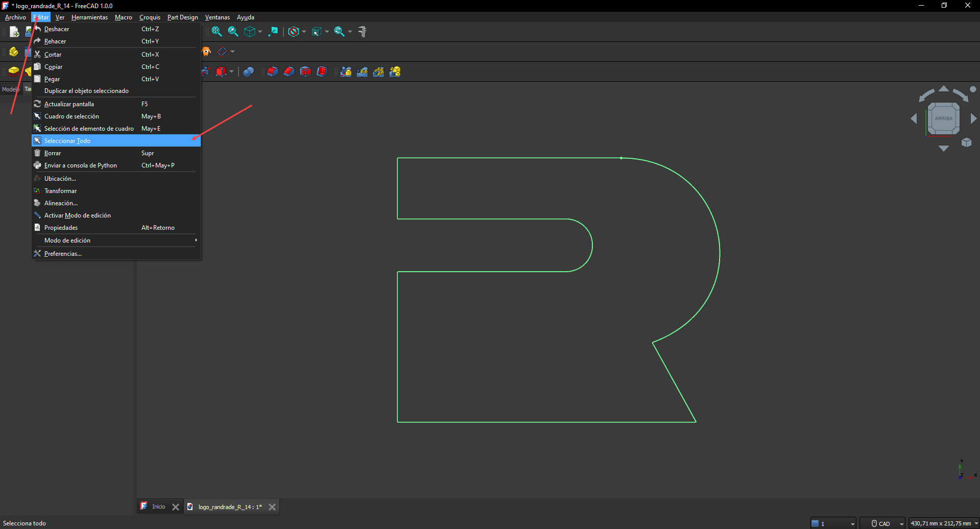Viewport: 980px width, 529px height.
Task: Open the Herramientas menu
Action: (89, 17)
